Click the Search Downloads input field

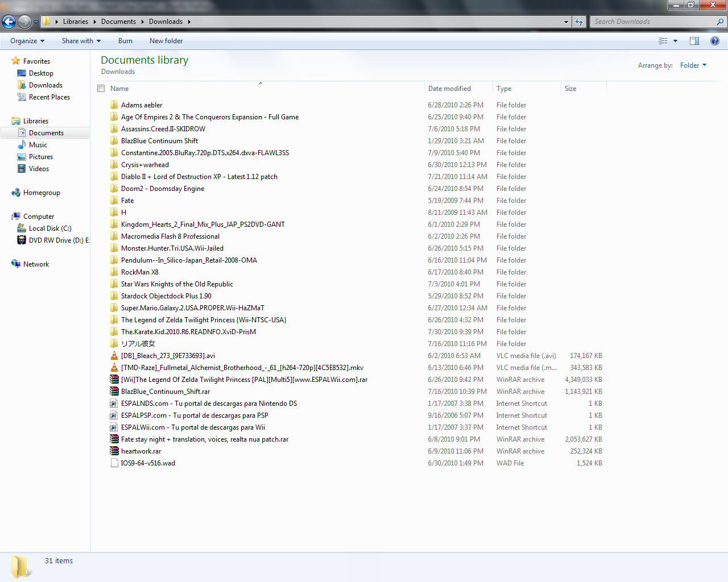654,22
